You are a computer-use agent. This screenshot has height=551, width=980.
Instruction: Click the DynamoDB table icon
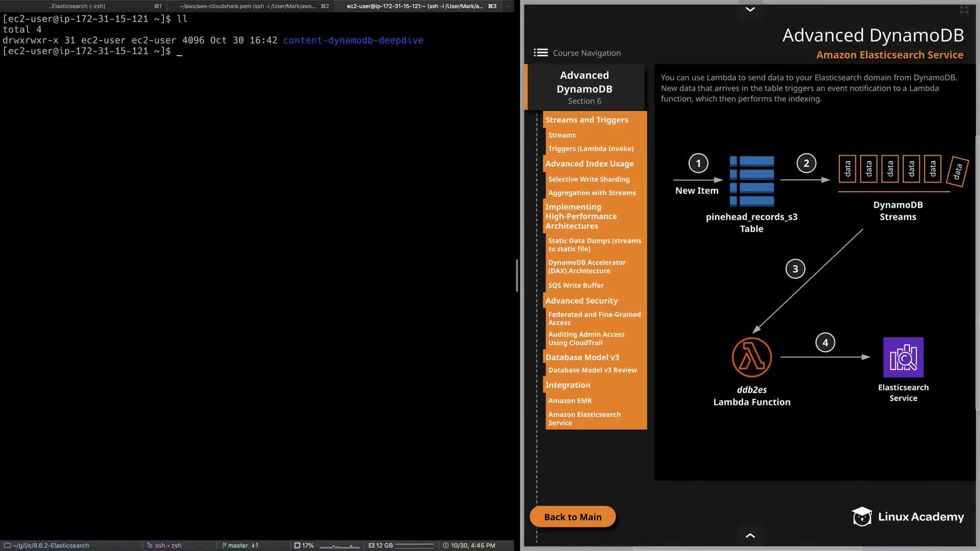752,181
